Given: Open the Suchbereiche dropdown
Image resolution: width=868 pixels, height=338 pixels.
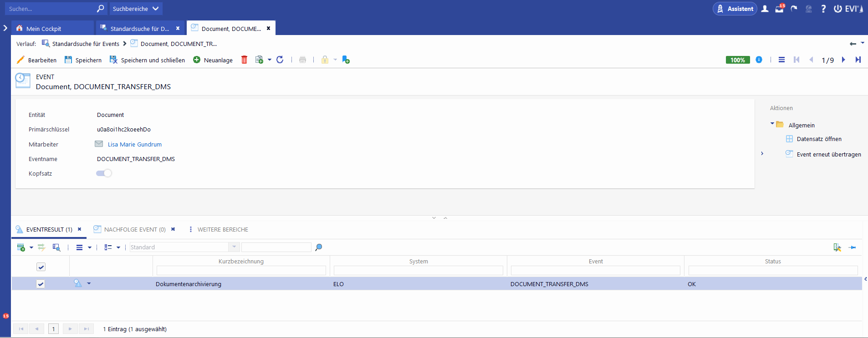Looking at the screenshot, I should pos(136,9).
